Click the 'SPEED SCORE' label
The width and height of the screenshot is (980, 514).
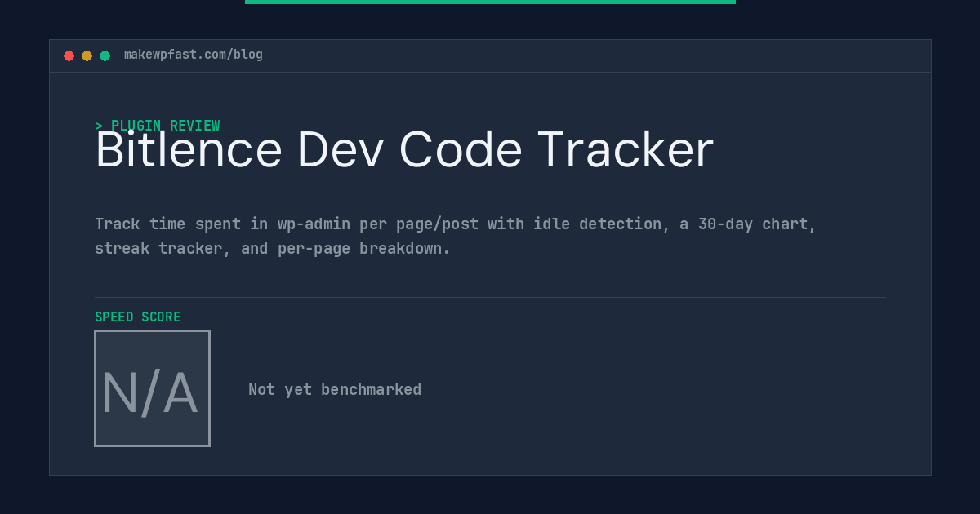tap(138, 317)
